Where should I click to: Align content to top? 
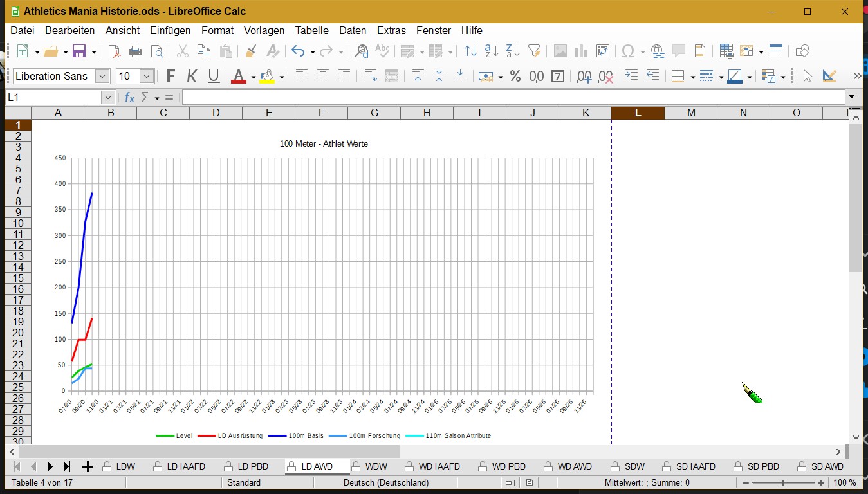point(418,77)
